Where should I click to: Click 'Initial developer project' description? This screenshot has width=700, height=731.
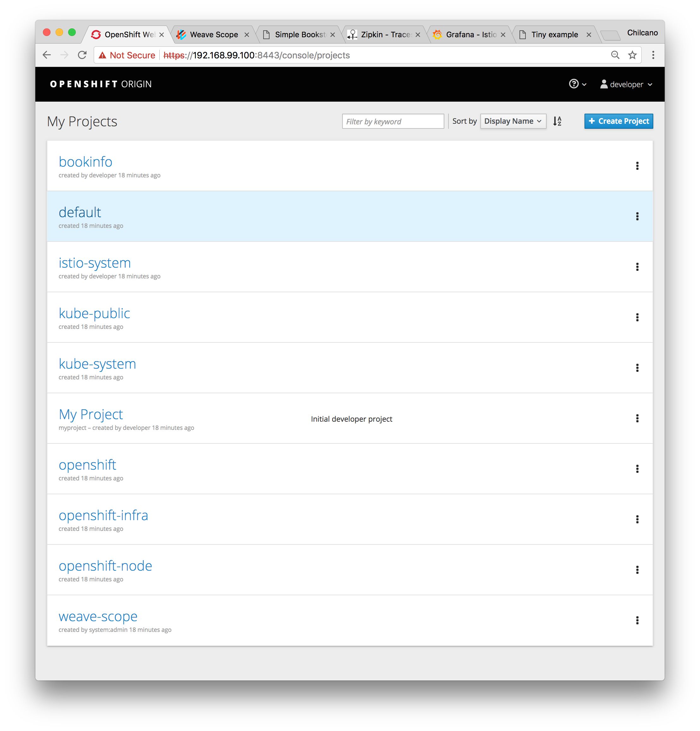coord(351,419)
